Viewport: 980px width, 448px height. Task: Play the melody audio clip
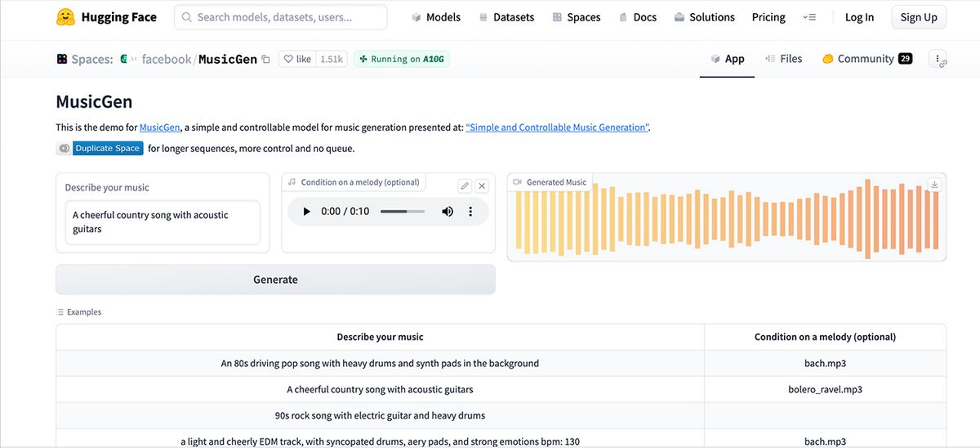click(x=306, y=212)
